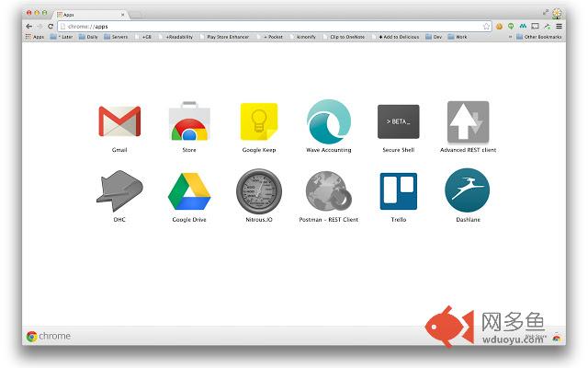Expand hidden bookmarks overflow chevron
Viewport: 588px width, 368px height.
(x=510, y=37)
